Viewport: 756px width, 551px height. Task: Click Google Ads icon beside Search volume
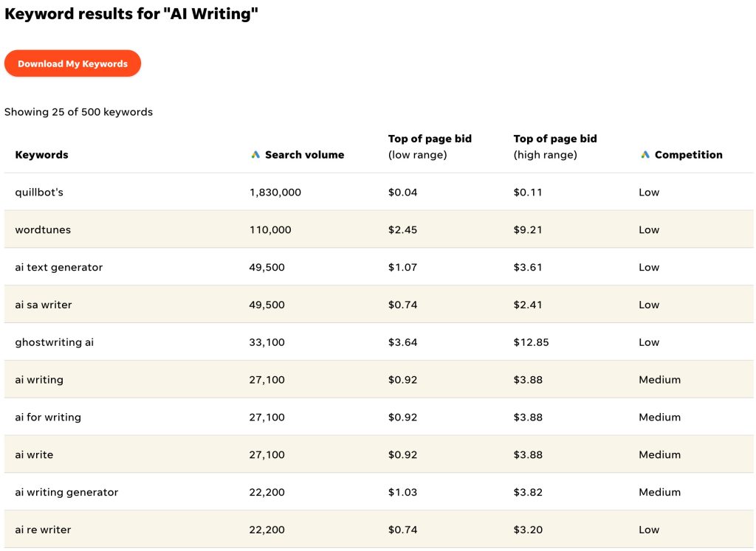coord(255,155)
